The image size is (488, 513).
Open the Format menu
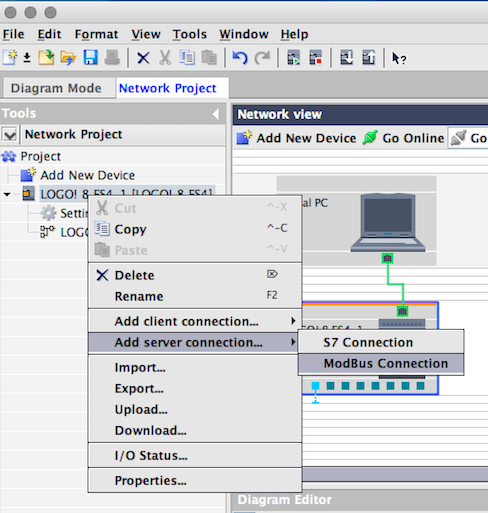click(96, 34)
